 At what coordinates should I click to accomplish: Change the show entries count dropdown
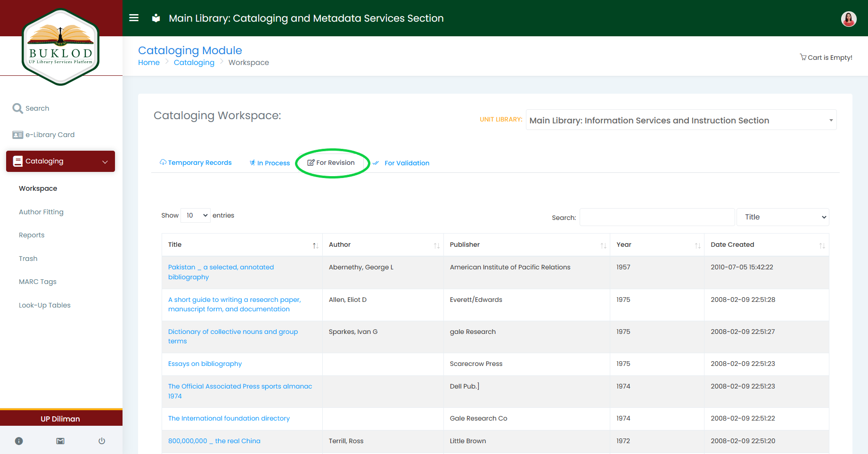pos(196,215)
